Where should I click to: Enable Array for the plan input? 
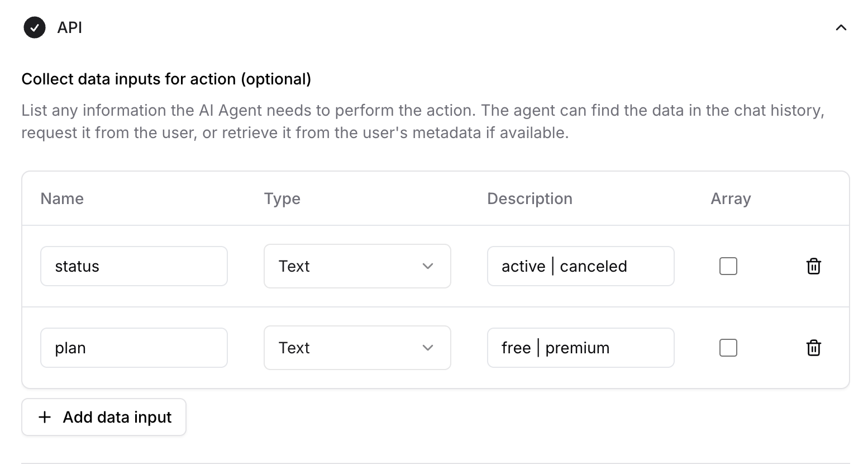pos(728,348)
